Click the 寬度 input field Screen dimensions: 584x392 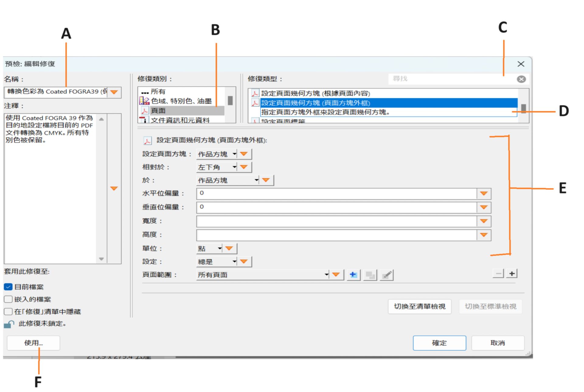click(x=336, y=221)
